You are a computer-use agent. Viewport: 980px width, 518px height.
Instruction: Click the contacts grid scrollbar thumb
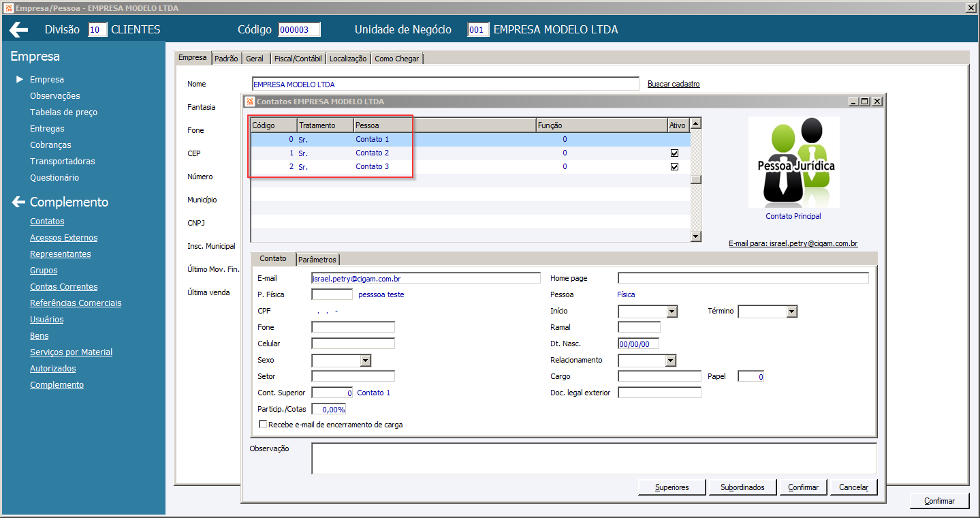pos(696,180)
